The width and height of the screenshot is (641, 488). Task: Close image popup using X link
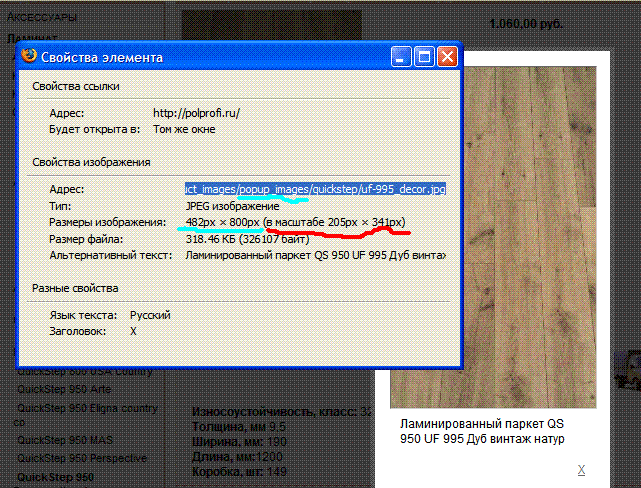pyautogui.click(x=581, y=469)
